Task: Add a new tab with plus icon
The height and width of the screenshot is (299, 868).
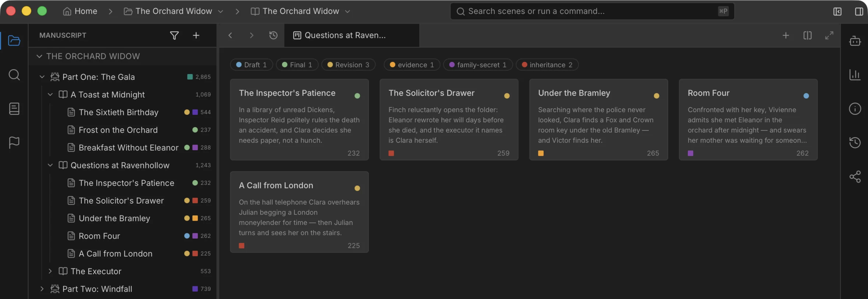Action: [x=786, y=35]
